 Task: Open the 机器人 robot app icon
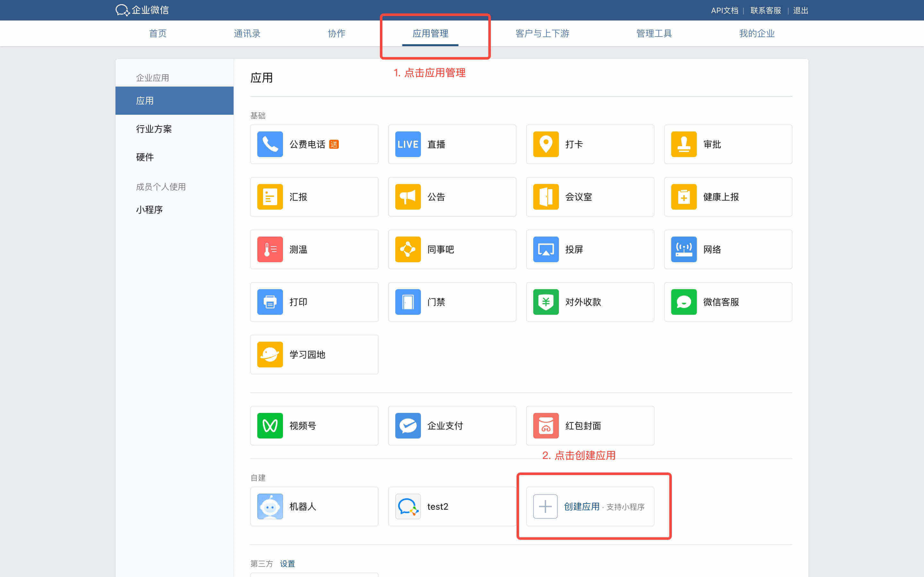pyautogui.click(x=270, y=506)
